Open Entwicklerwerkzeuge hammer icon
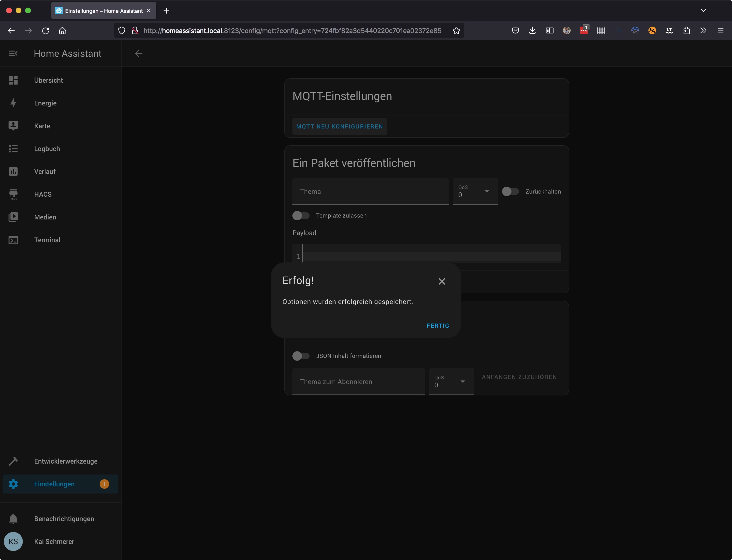 click(13, 461)
